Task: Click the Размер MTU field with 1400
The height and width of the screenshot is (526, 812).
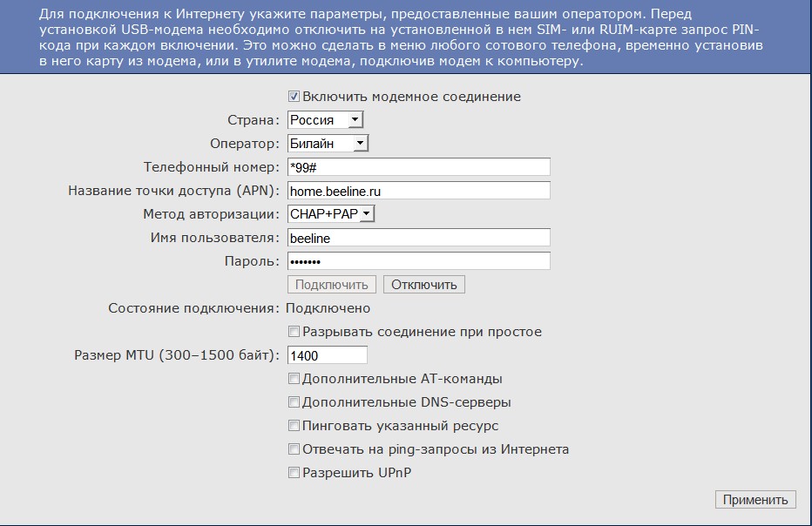Action: pos(327,355)
